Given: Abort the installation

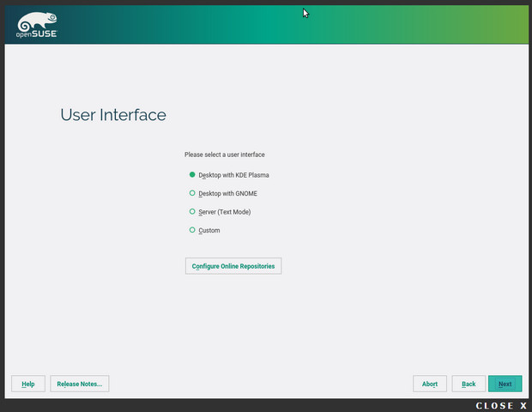Looking at the screenshot, I should tap(430, 384).
